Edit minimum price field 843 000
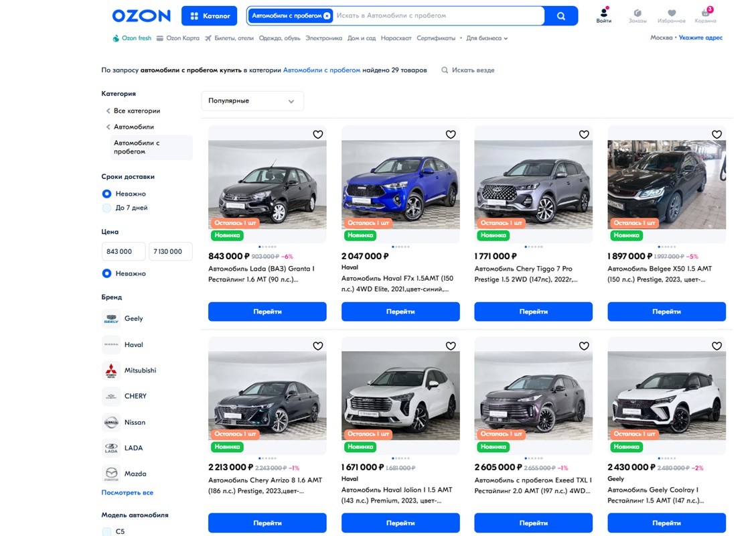The width and height of the screenshot is (756, 536). [123, 251]
